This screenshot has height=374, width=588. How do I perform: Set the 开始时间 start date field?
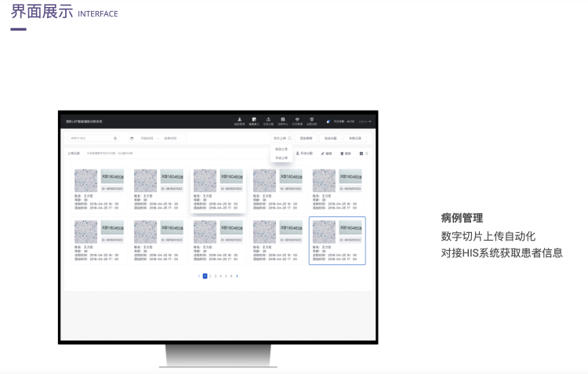pyautogui.click(x=147, y=139)
